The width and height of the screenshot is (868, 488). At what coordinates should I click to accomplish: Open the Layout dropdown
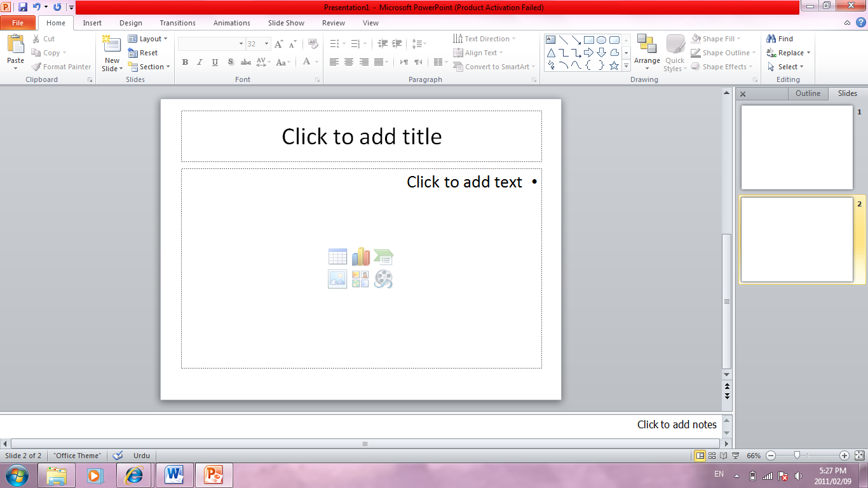148,39
